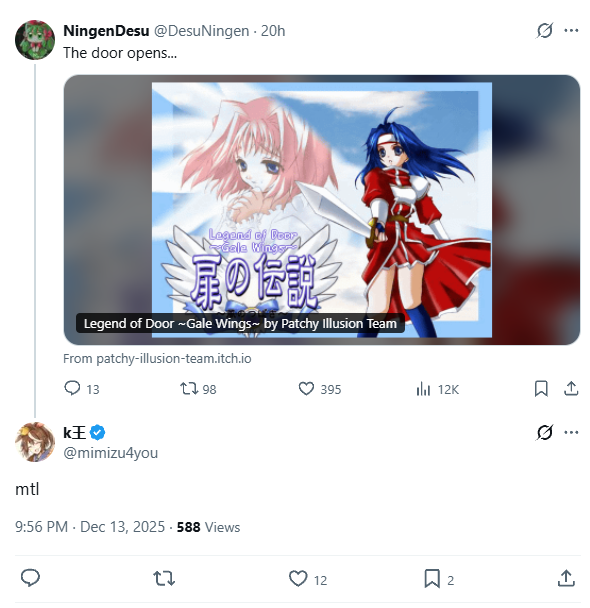Bookmark the mtl reply with 2 bookmarks
This screenshot has height=608, width=590.
point(438,579)
